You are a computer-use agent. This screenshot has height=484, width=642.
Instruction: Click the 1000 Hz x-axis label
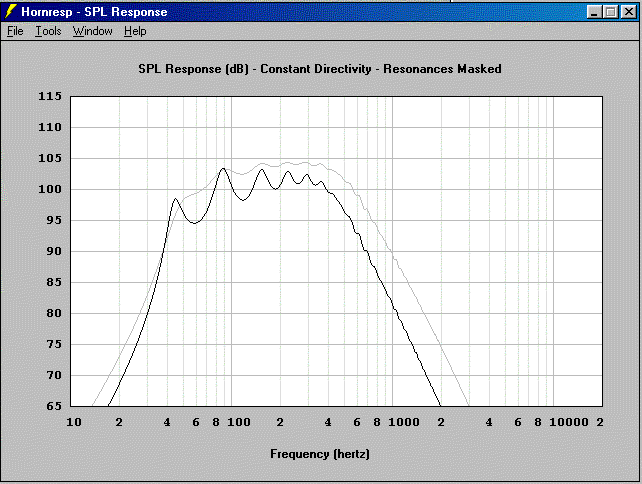pyautogui.click(x=404, y=422)
